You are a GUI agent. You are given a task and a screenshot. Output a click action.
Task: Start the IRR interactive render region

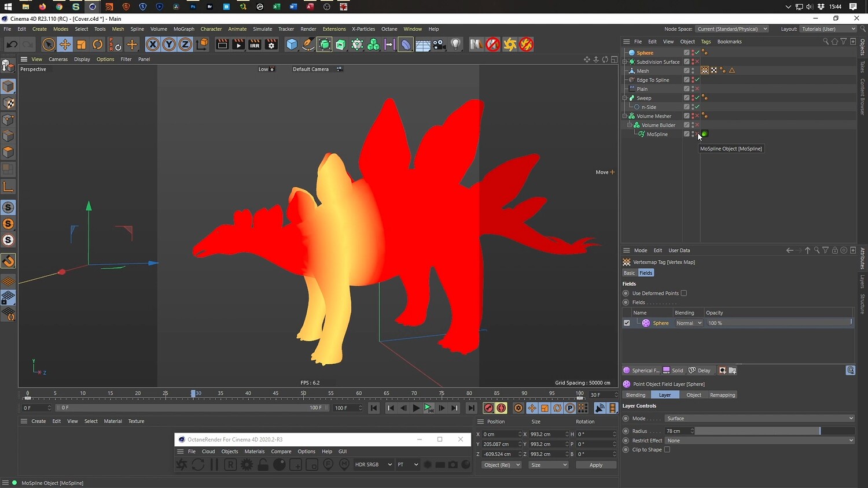(x=255, y=45)
